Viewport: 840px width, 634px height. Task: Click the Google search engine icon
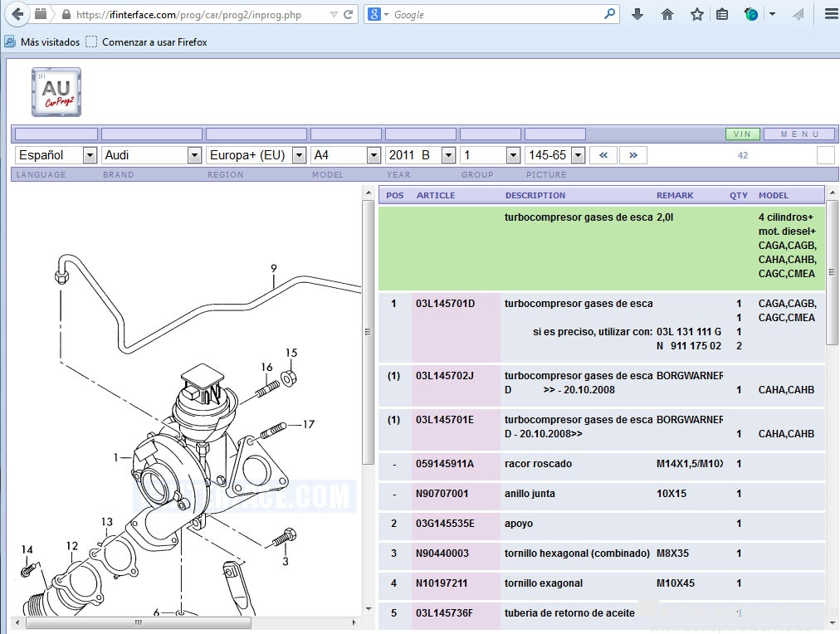374,14
